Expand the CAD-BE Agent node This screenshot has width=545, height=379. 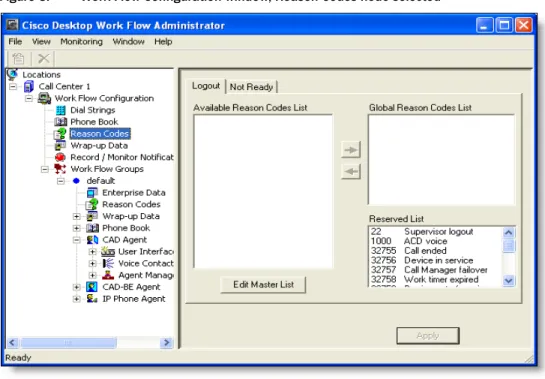click(77, 287)
